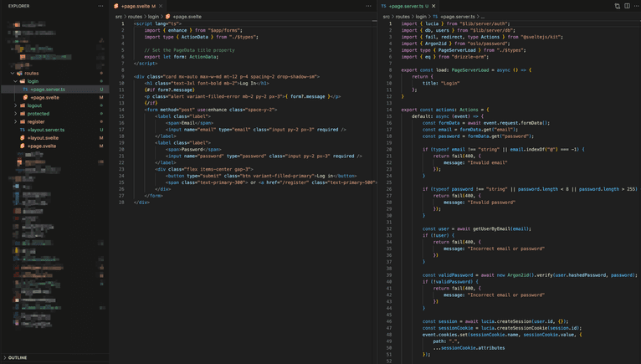
Task: Click split editor right icon
Action: pyautogui.click(x=627, y=6)
